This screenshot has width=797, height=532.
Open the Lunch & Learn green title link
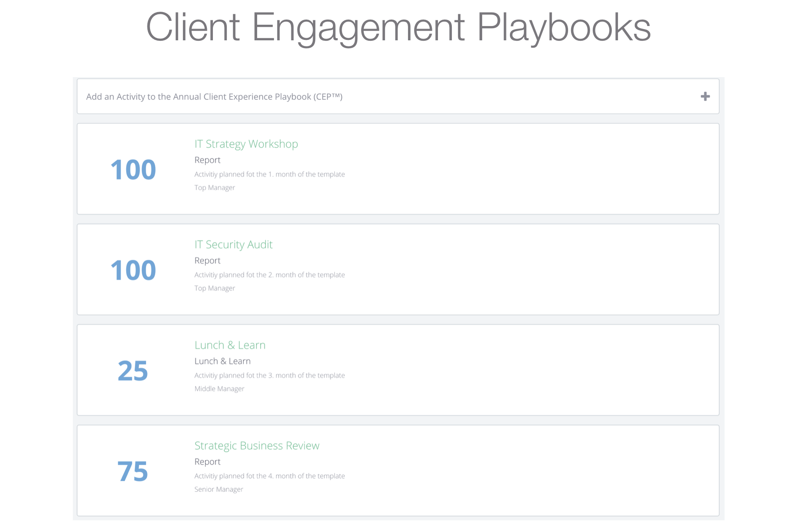(230, 345)
